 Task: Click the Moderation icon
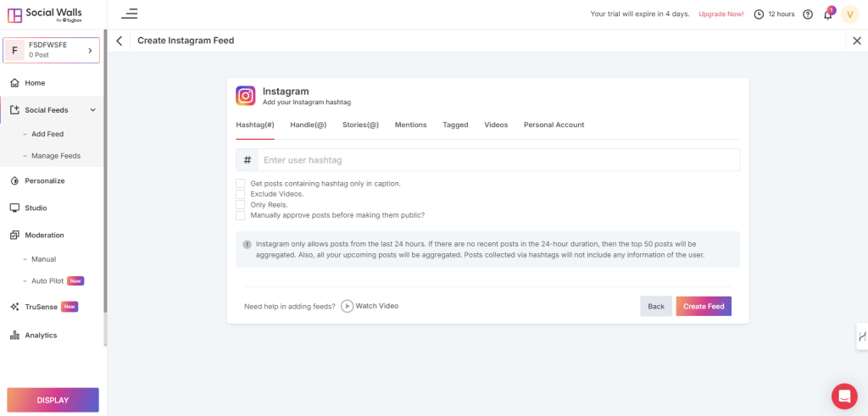[x=15, y=235]
